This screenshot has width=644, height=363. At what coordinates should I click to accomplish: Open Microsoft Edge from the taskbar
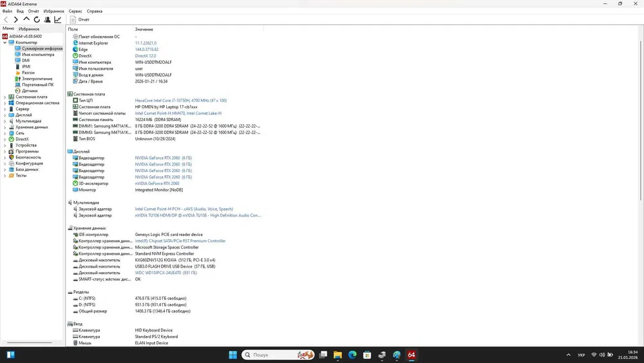[x=352, y=355]
